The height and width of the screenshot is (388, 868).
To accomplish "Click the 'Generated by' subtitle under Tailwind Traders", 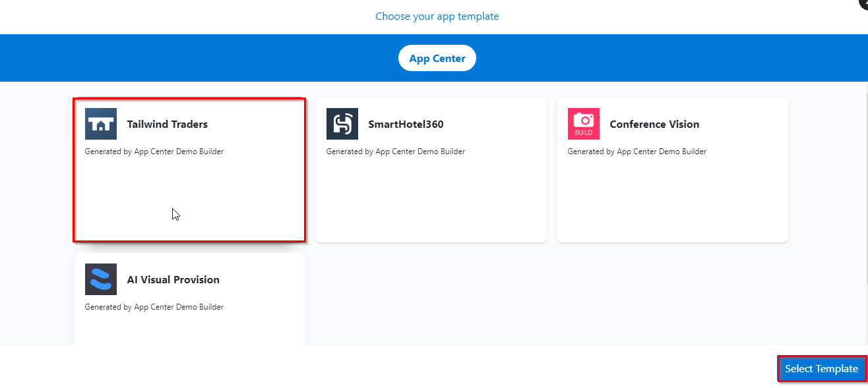I will [x=154, y=152].
